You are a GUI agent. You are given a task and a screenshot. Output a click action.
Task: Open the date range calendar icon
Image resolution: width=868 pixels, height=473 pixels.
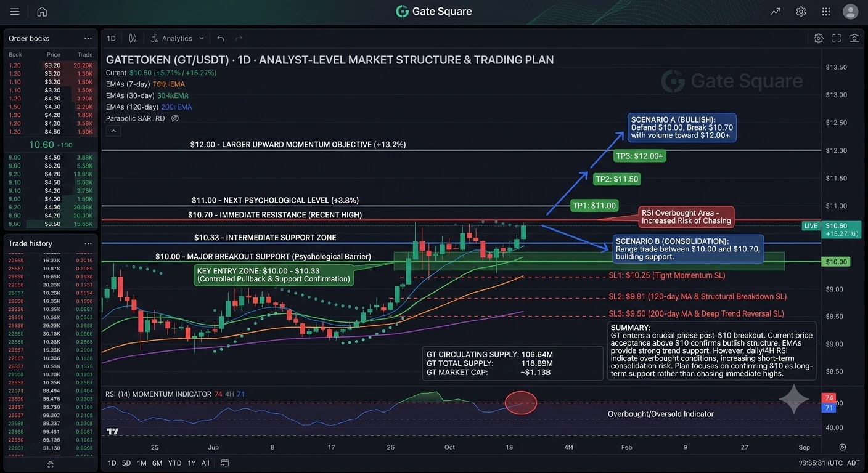click(225, 463)
